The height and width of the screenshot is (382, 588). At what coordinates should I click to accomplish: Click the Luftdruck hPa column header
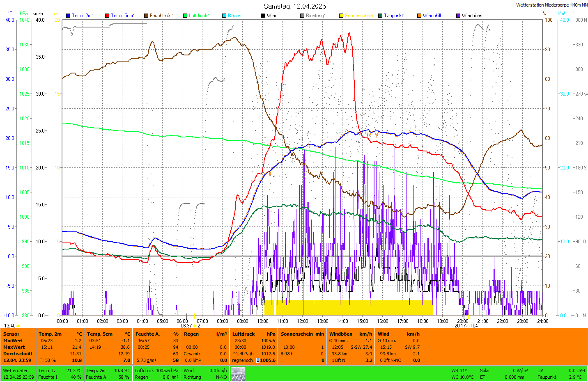point(253,334)
